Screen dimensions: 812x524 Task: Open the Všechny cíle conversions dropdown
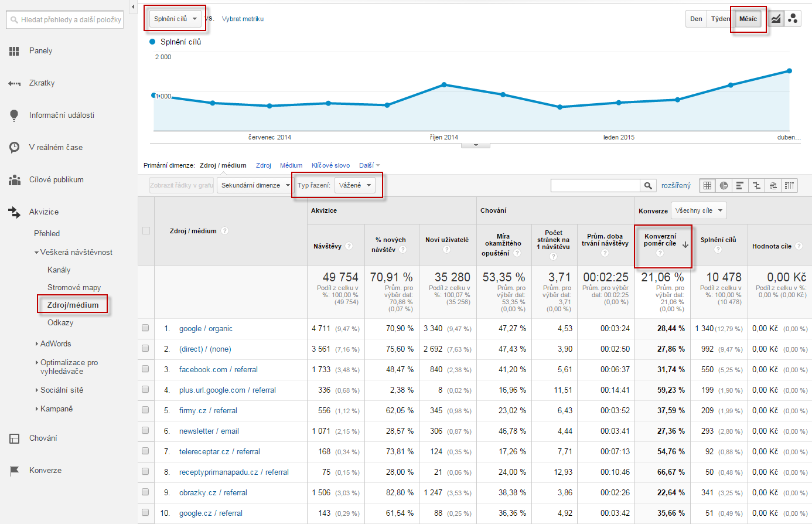click(x=699, y=210)
